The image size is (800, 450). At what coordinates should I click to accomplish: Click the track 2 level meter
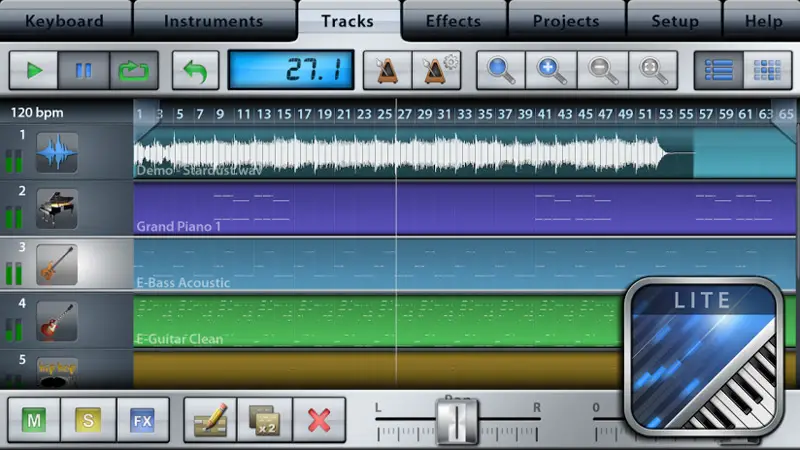[14, 217]
